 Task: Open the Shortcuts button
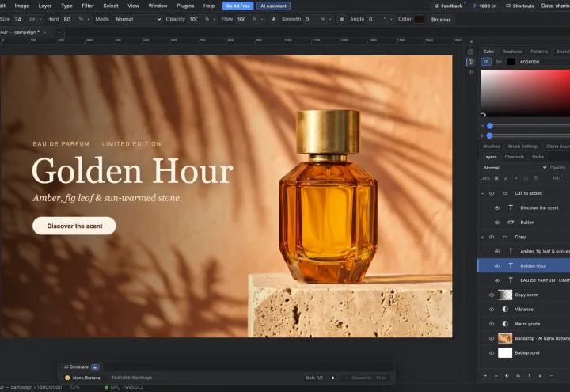[x=520, y=6]
